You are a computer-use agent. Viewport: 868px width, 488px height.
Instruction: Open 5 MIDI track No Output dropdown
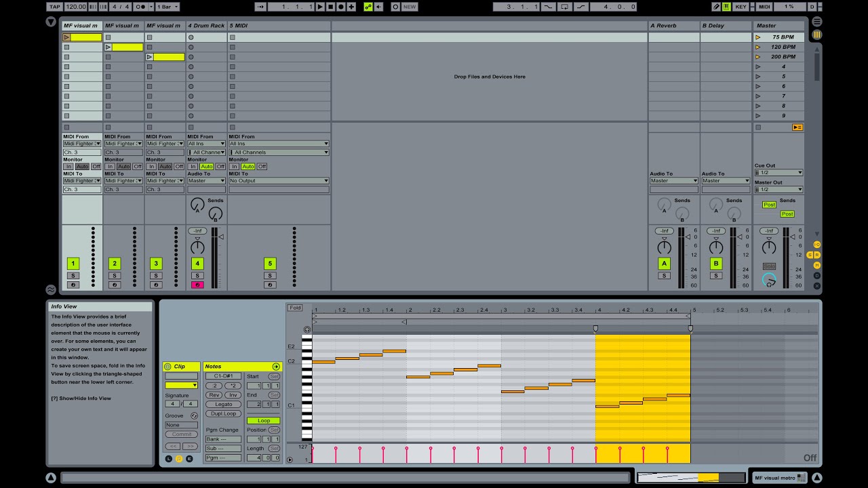click(x=279, y=181)
